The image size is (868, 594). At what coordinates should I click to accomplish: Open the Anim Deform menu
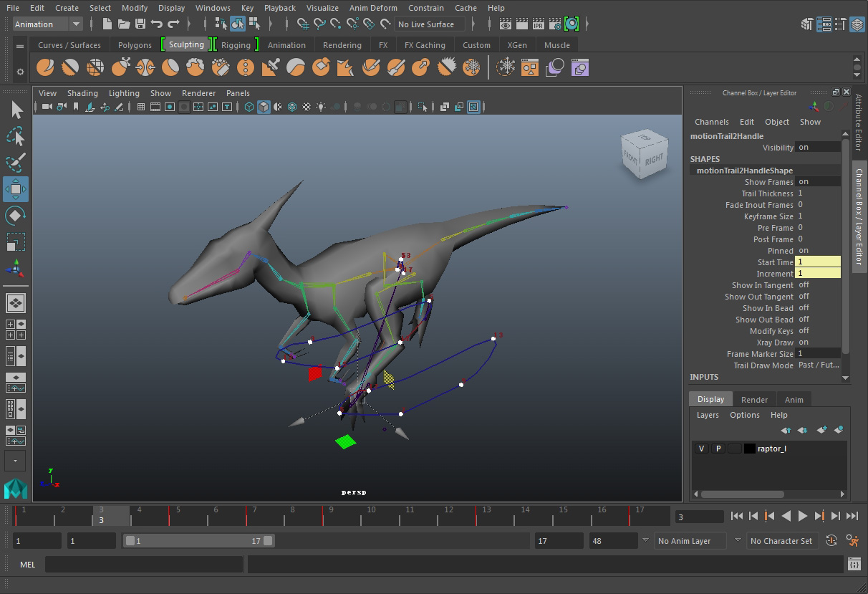[372, 8]
